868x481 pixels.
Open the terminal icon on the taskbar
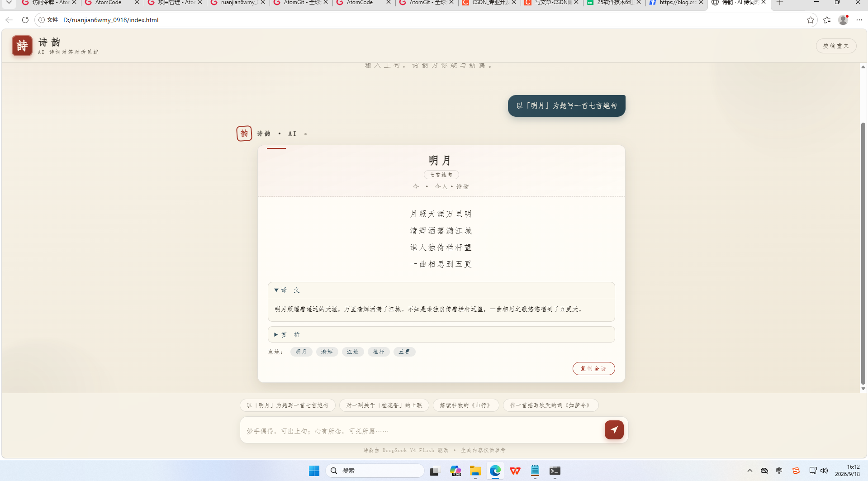click(x=555, y=471)
